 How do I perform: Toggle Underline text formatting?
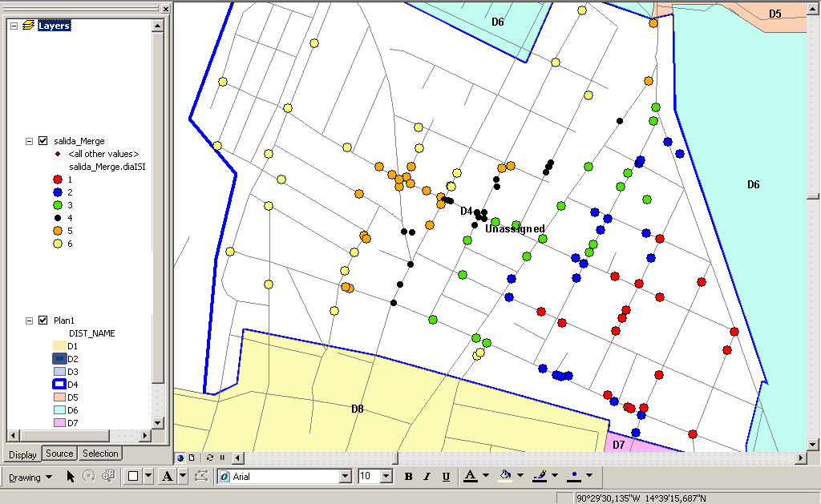(x=446, y=476)
